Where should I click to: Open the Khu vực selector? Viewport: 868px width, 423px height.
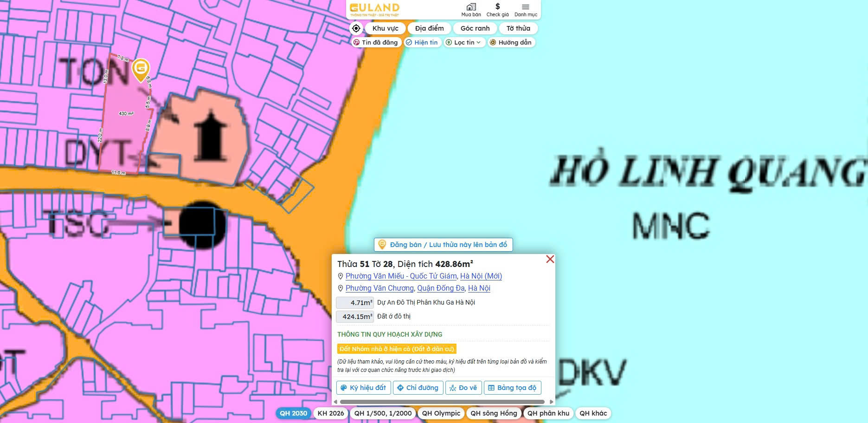click(x=385, y=28)
